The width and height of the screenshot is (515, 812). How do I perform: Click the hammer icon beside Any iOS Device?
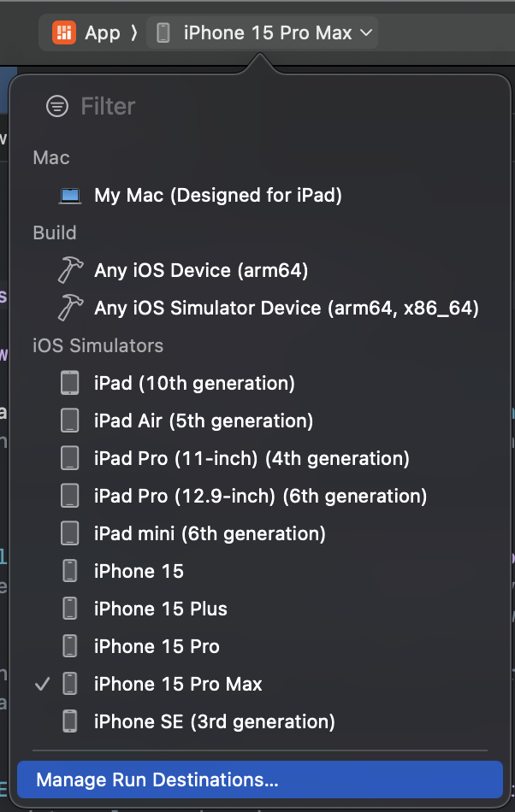tap(70, 271)
